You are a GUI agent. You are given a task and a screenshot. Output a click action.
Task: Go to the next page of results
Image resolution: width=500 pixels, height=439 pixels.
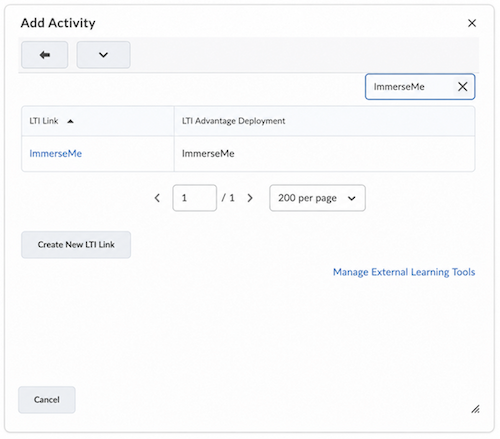point(250,198)
